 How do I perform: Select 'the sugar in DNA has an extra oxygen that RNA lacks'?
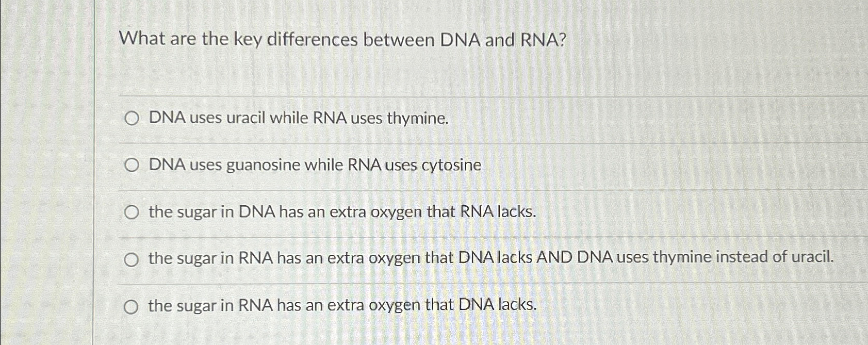coord(133,211)
